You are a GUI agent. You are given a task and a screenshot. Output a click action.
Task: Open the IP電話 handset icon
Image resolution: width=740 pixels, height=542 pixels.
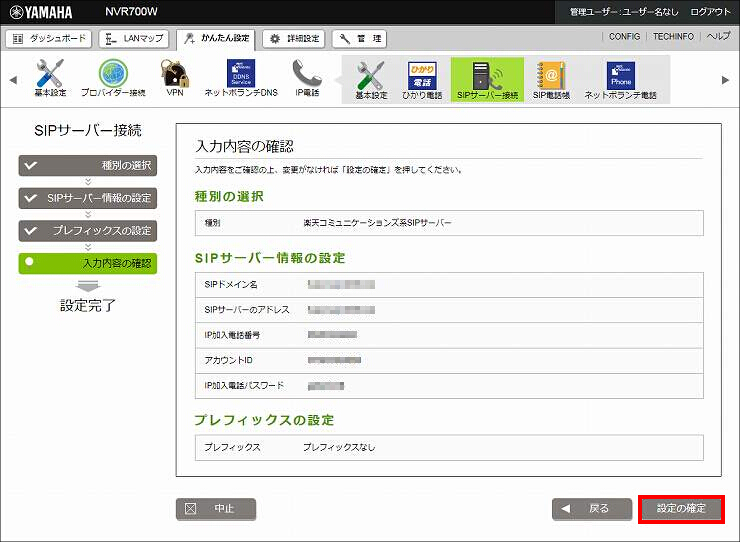[307, 78]
